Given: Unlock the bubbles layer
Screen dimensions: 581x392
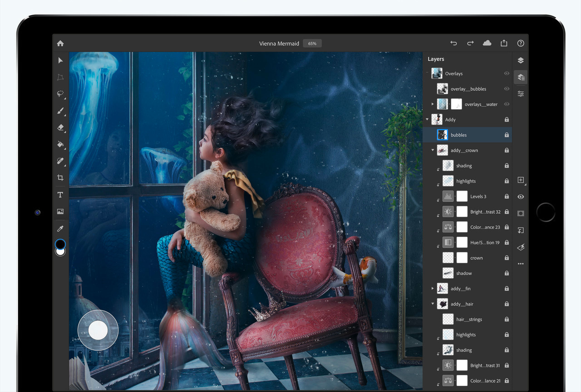Looking at the screenshot, I should (x=507, y=135).
